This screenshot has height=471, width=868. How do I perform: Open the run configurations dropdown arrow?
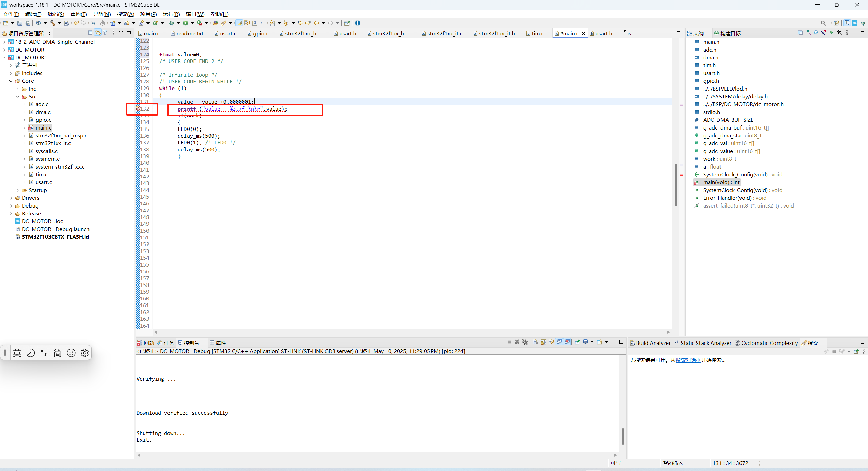(192, 23)
